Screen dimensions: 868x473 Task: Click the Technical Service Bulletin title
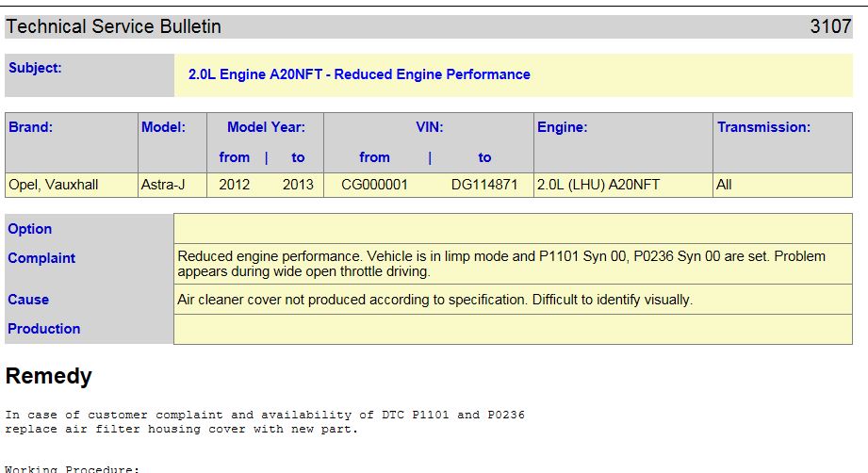[x=113, y=26]
